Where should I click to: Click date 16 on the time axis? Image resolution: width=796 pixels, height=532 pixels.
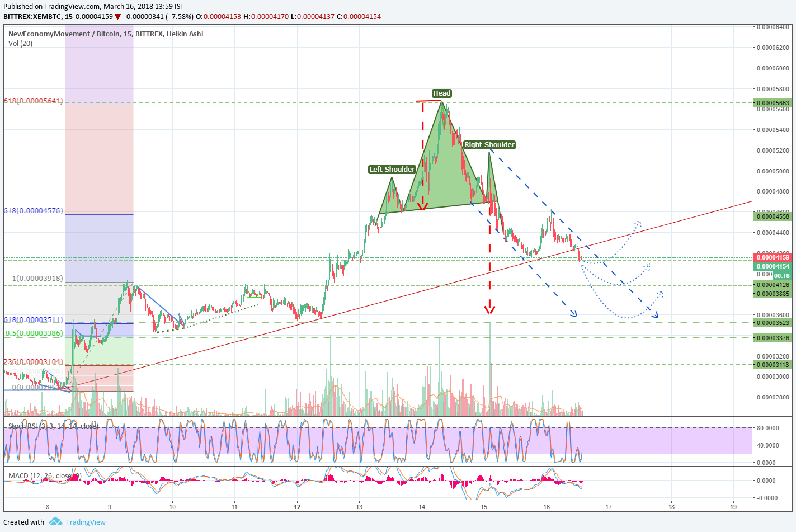coord(547,507)
